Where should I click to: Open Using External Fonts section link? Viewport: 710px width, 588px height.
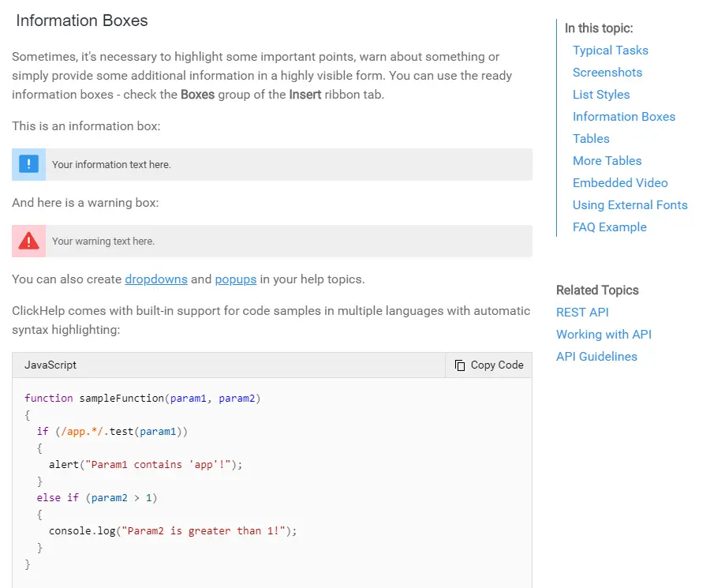coord(630,205)
